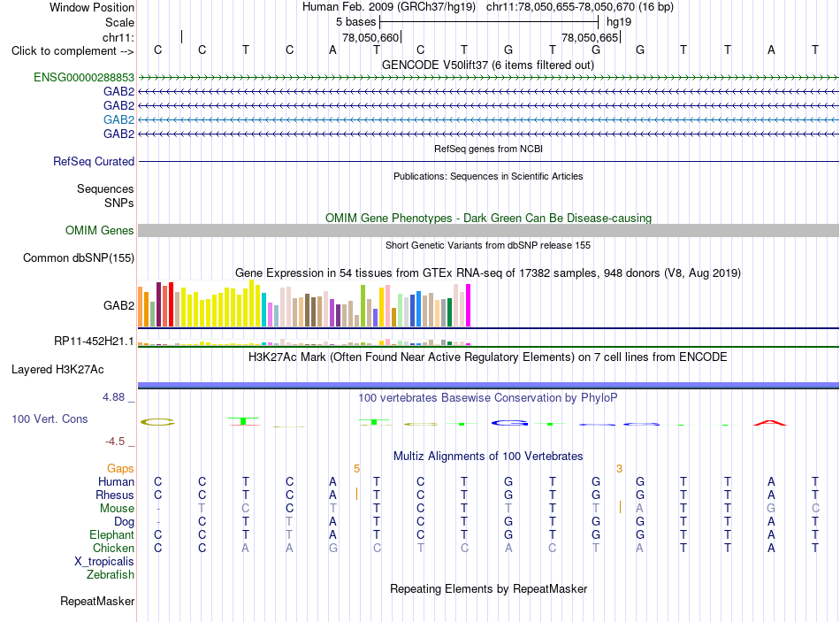Image resolution: width=840 pixels, height=622 pixels.
Task: Click the Zebrafish species label
Action: (111, 575)
